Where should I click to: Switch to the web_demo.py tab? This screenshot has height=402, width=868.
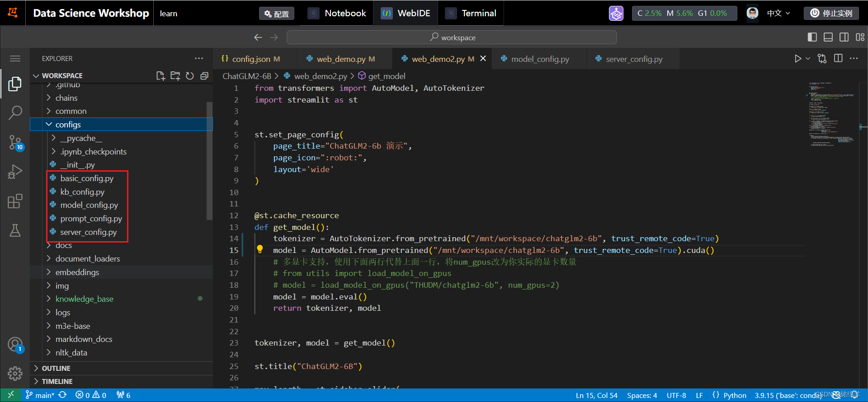pos(345,59)
